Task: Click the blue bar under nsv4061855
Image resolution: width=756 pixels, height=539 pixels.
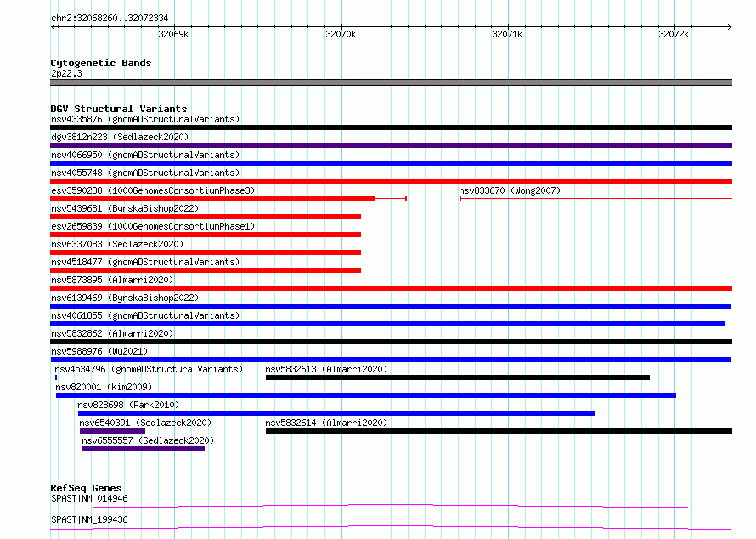Action: tap(387, 324)
